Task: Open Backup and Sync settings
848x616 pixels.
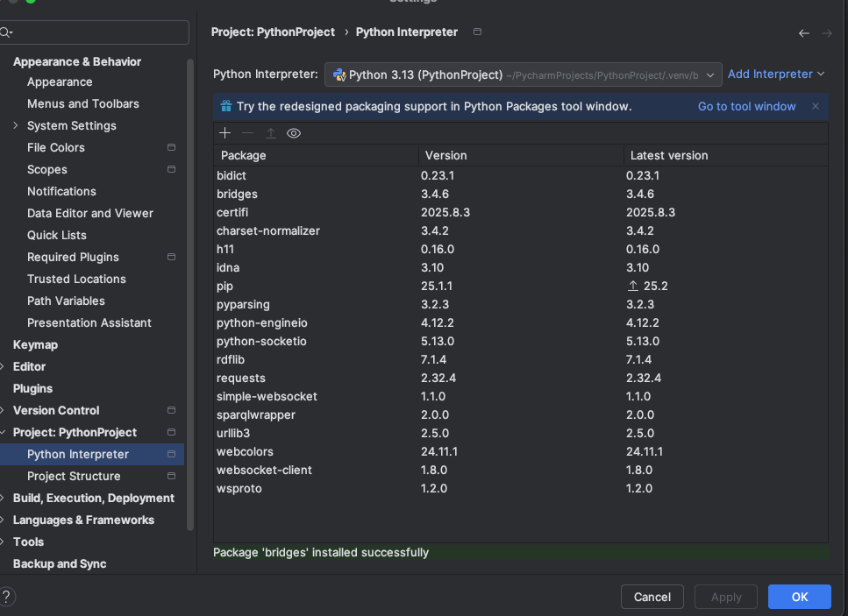Action: (x=60, y=563)
